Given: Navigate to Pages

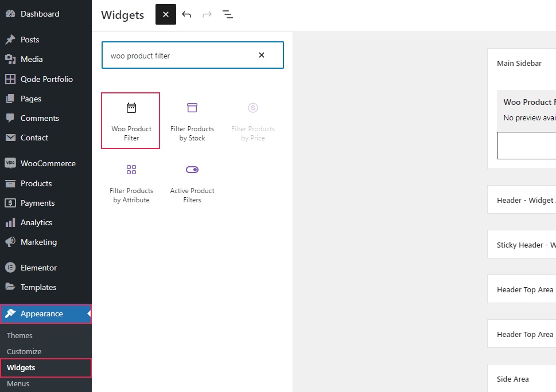Looking at the screenshot, I should pyautogui.click(x=46, y=99).
